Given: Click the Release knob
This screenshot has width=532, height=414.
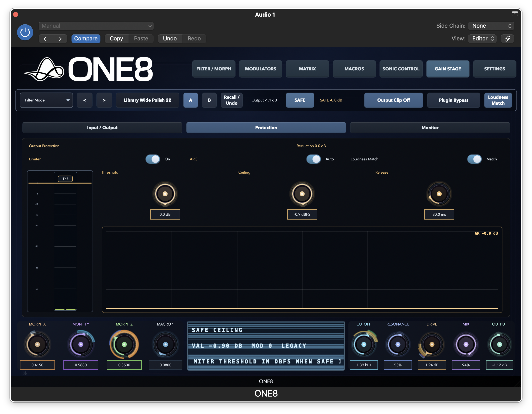Looking at the screenshot, I should click(439, 194).
